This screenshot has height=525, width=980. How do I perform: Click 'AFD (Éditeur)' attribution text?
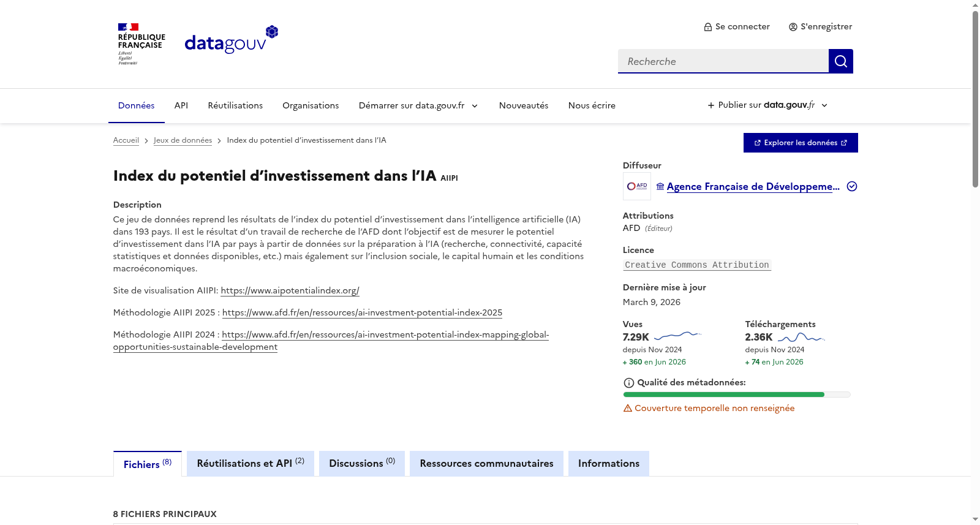(647, 228)
